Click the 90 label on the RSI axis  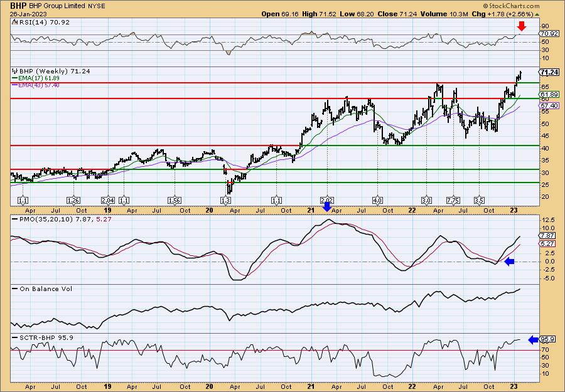[545, 26]
